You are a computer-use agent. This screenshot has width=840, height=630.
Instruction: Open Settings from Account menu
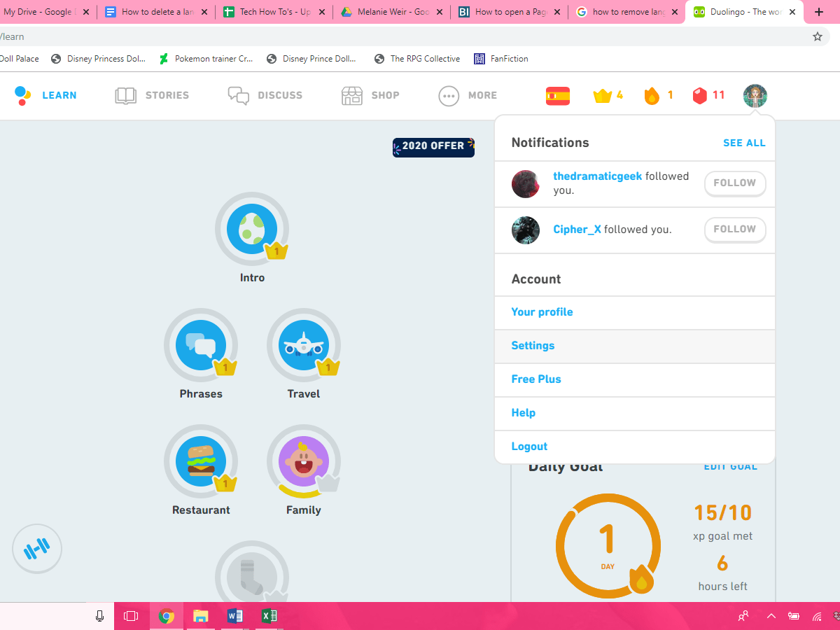(635, 346)
